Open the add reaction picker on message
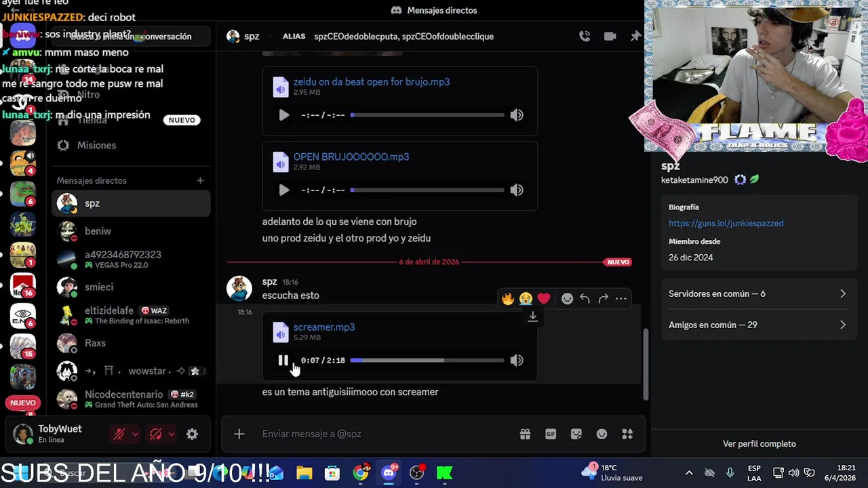 (568, 299)
